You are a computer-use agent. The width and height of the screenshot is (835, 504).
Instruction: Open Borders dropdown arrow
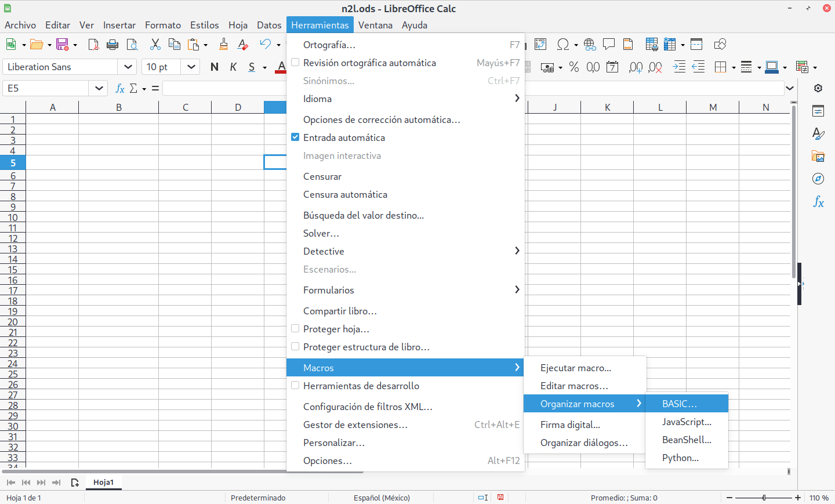(734, 67)
